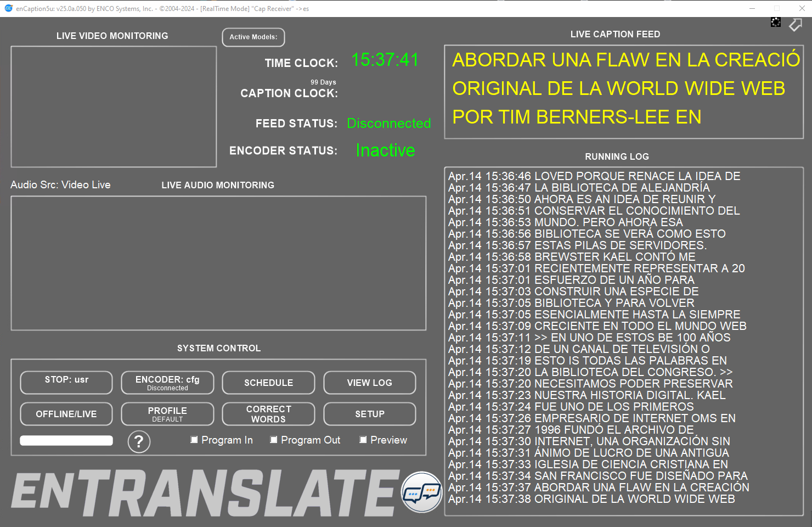Click the live caption feed display
Viewport: 812px width, 527px height.
pos(624,92)
